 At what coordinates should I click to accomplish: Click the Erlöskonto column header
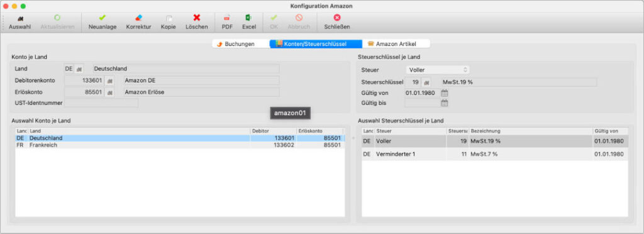(x=320, y=131)
